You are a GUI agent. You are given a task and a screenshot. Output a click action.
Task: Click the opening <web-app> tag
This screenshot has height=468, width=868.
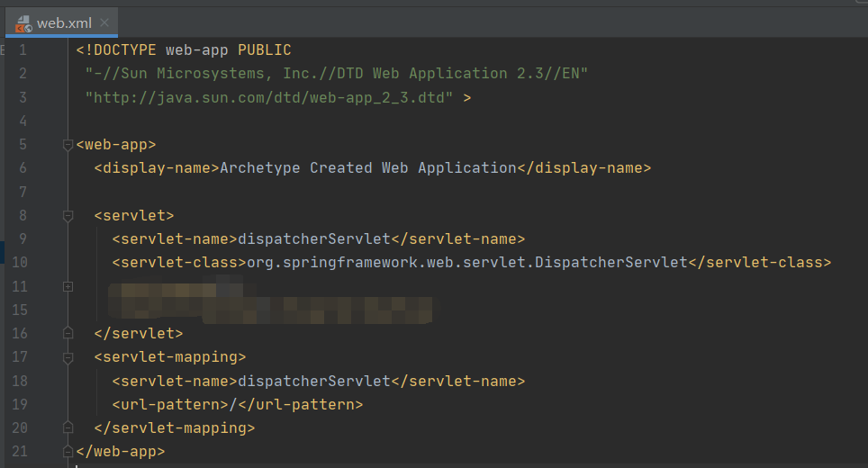pyautogui.click(x=115, y=145)
